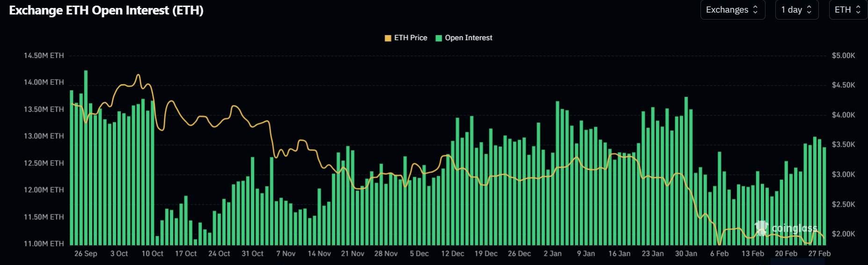This screenshot has height=265, width=868.
Task: Click the $2.00K price axis label
Action: [x=843, y=234]
